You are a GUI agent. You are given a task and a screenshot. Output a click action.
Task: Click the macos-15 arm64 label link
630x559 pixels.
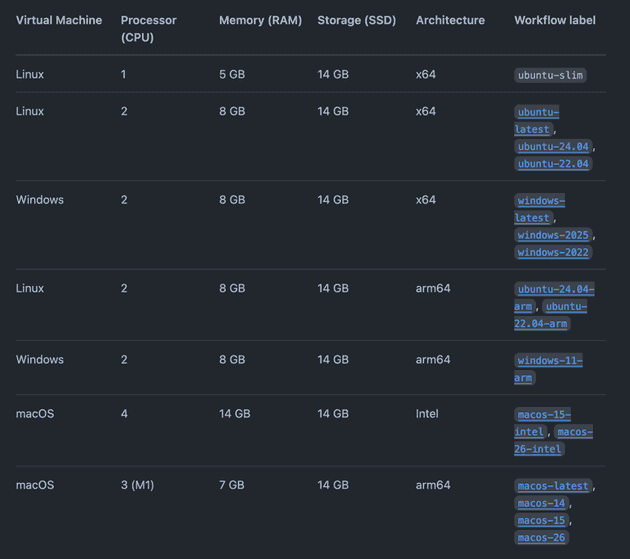(x=541, y=521)
